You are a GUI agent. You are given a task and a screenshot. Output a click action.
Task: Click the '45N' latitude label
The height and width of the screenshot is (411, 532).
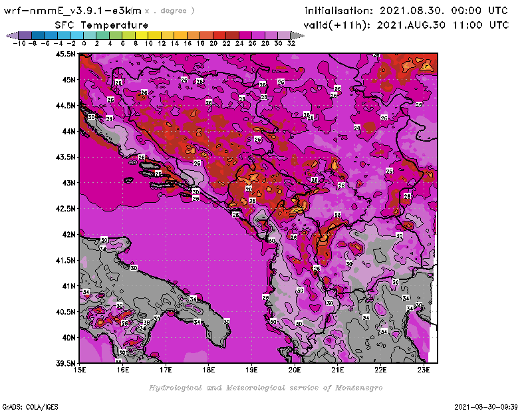68,80
